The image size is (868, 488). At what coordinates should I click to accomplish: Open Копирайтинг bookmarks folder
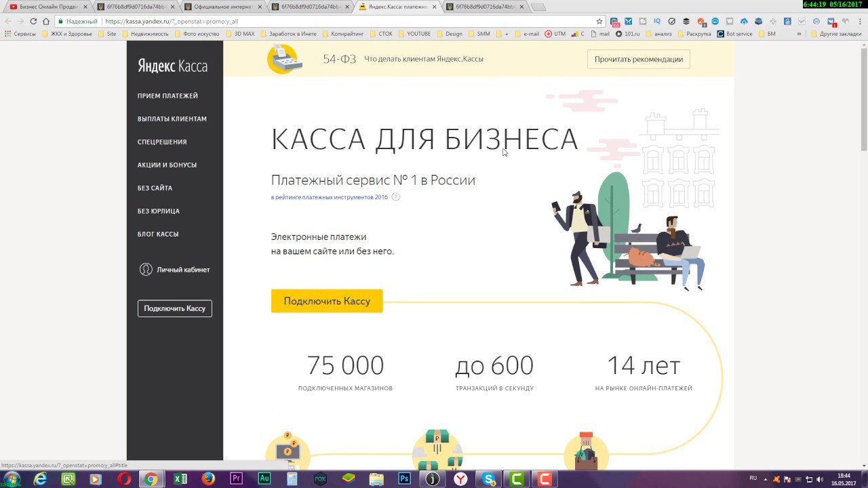[342, 33]
